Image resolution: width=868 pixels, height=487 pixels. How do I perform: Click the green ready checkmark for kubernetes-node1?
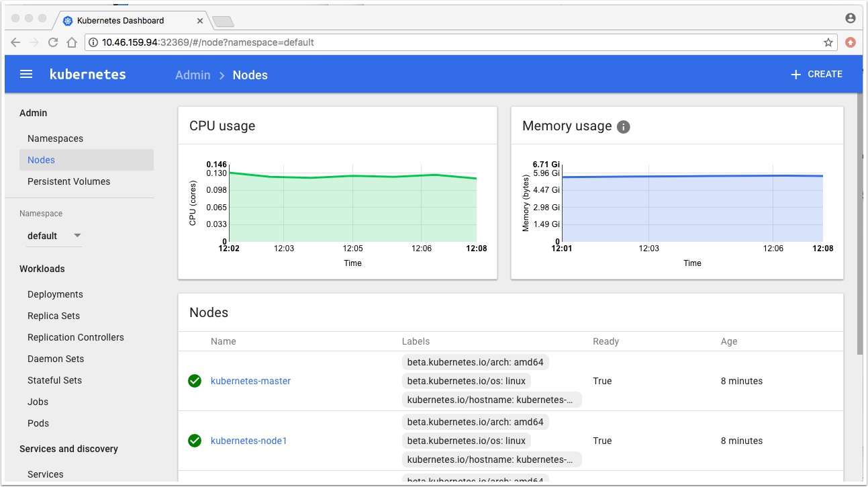coord(195,441)
